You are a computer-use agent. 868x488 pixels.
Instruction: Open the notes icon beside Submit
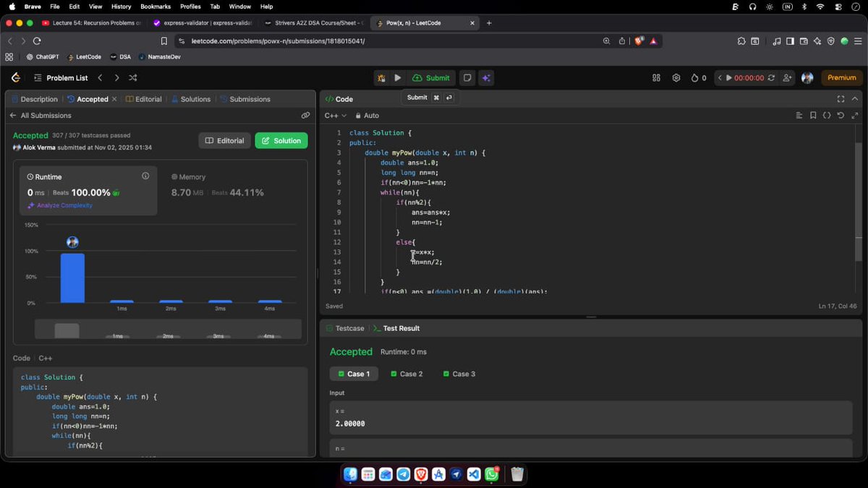coord(467,77)
